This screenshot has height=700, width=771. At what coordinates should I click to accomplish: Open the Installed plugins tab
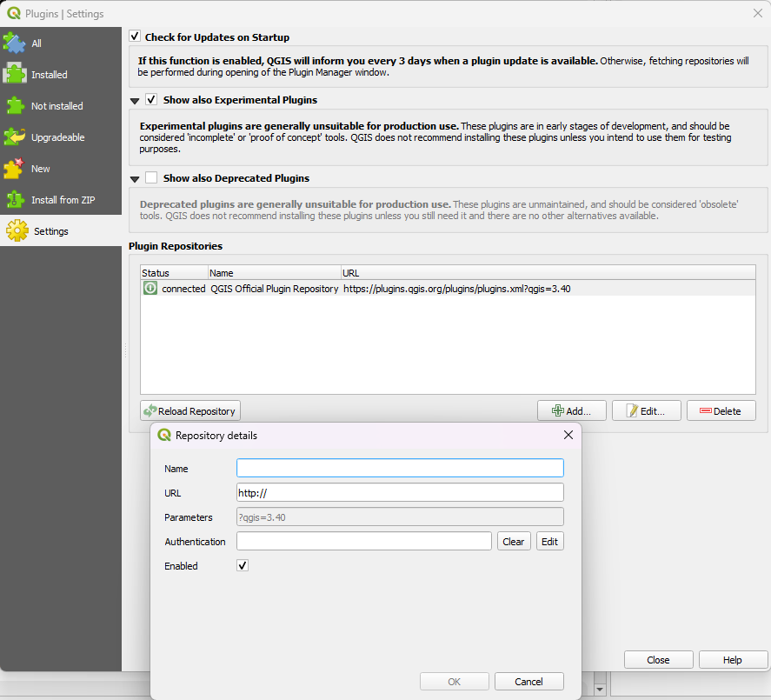(x=61, y=75)
